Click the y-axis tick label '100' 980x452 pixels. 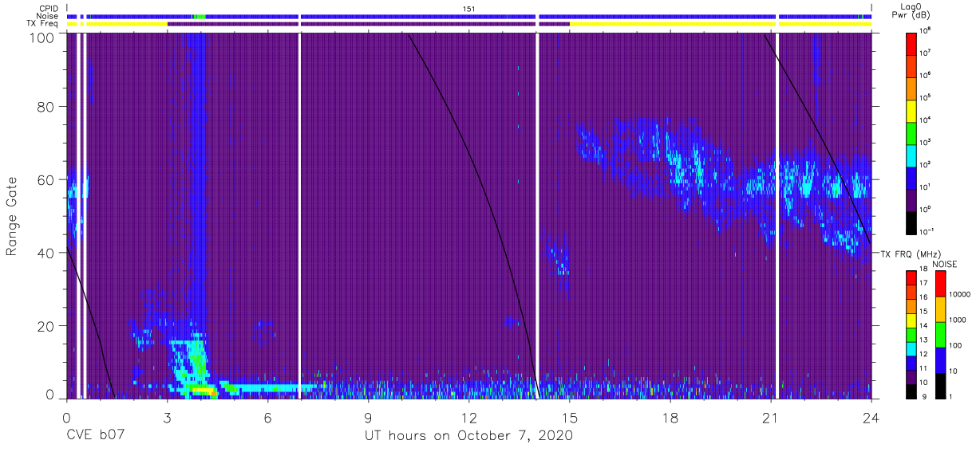pos(42,37)
